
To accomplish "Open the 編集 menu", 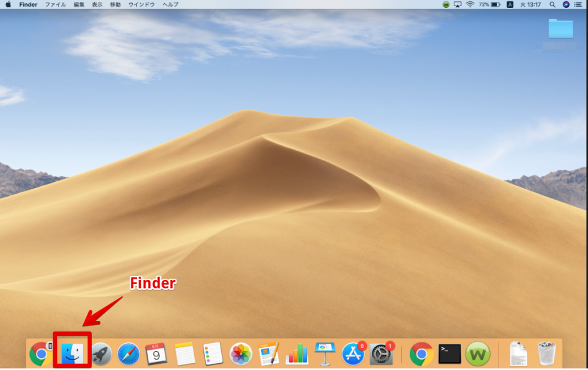I will pos(79,4).
